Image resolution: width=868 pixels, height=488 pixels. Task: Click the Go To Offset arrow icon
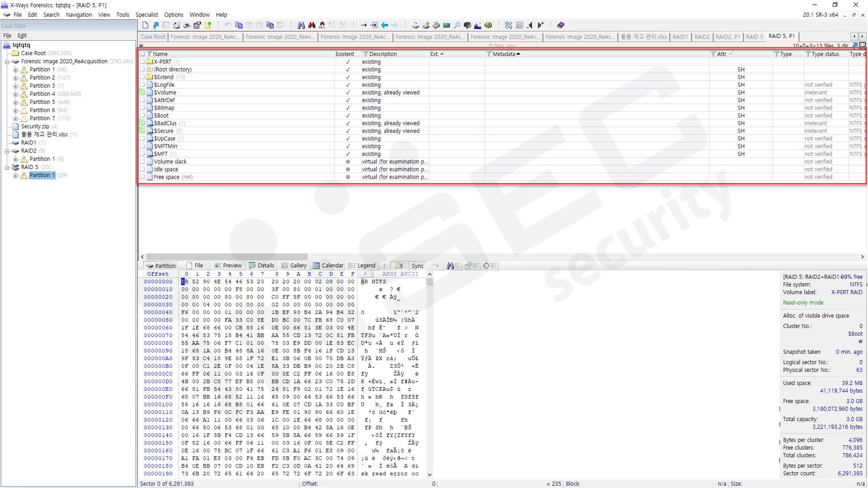click(x=363, y=25)
